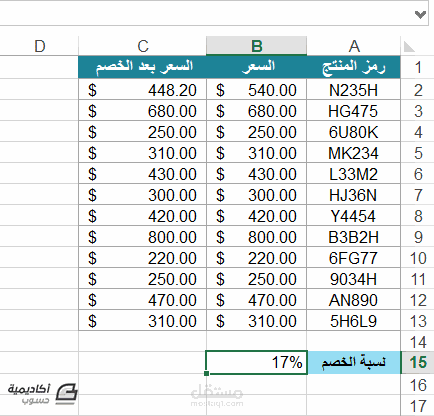This screenshot has width=434, height=416.
Task: Select column C price cell in row 9
Action: (143, 237)
